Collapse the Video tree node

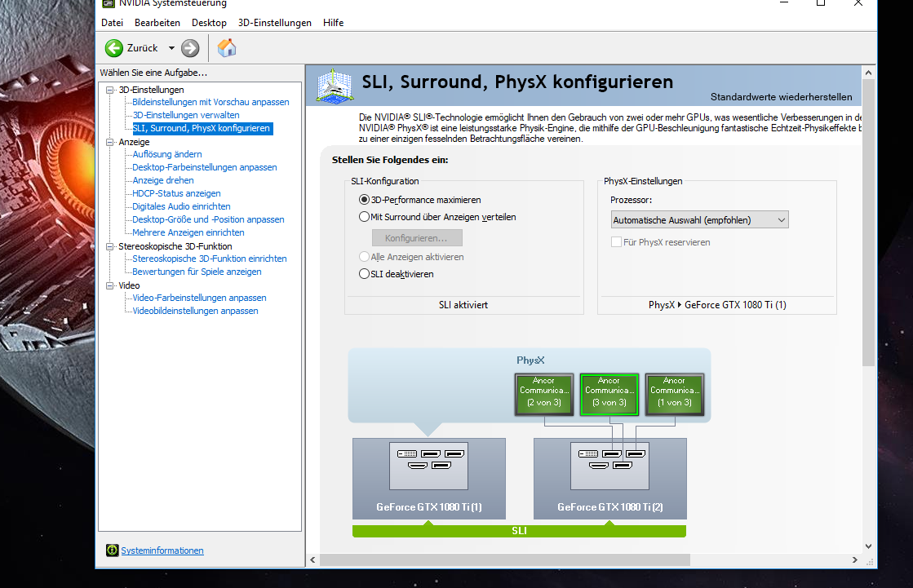point(109,285)
